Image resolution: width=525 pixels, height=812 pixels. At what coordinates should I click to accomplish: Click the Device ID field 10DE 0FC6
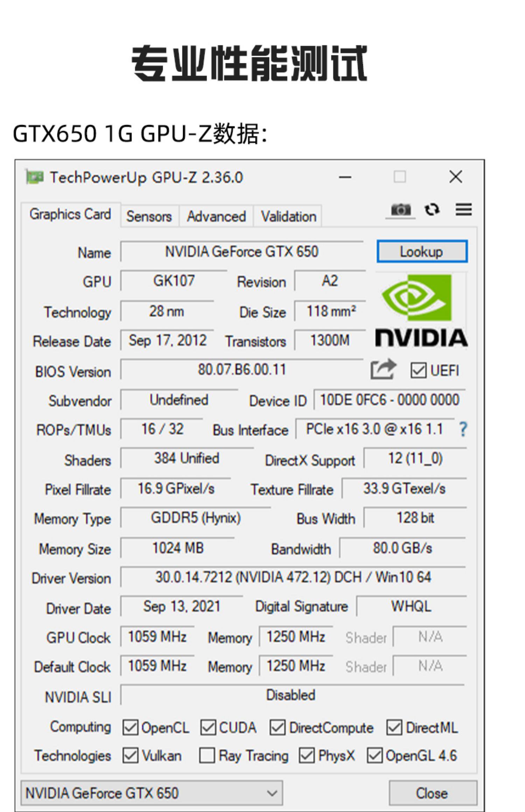point(390,399)
